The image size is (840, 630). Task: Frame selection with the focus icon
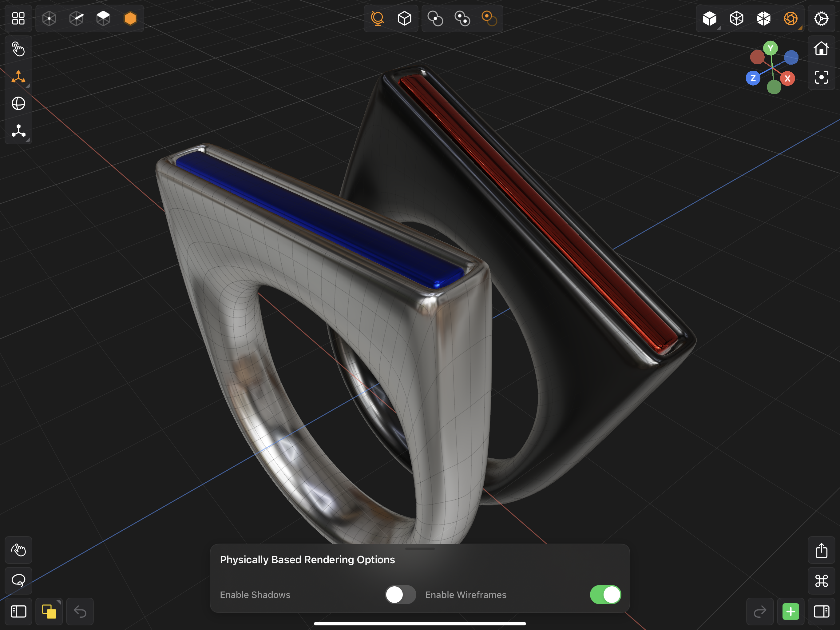point(821,78)
